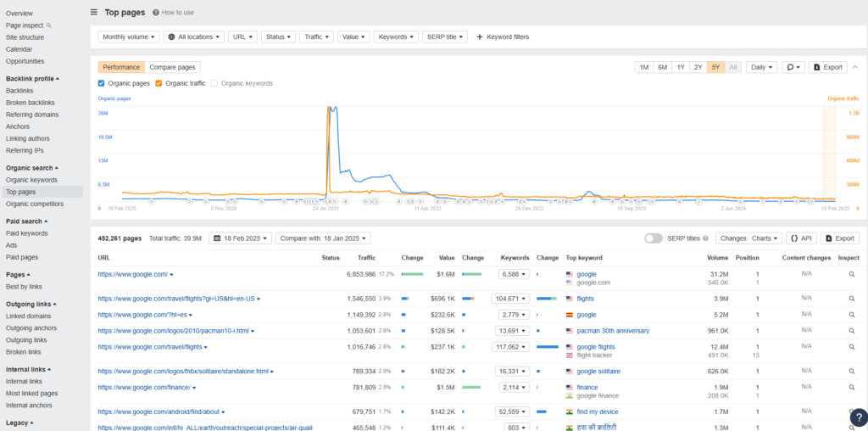Image resolution: width=868 pixels, height=431 pixels.
Task: Toggle the Organic pages checkbox
Action: tap(102, 83)
